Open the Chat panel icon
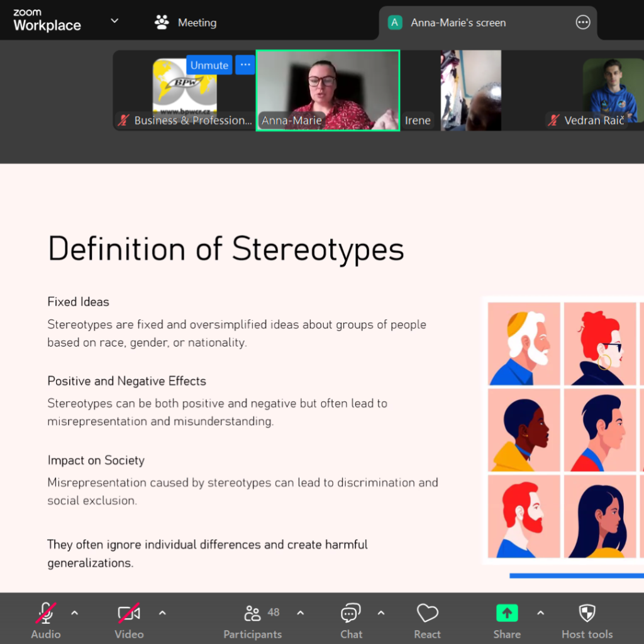644x644 pixels. point(350,613)
